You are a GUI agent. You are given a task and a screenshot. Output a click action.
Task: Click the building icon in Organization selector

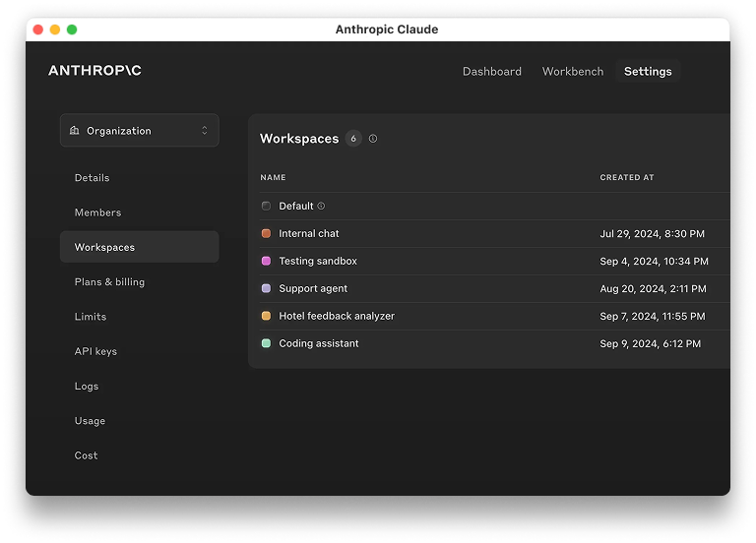(74, 131)
